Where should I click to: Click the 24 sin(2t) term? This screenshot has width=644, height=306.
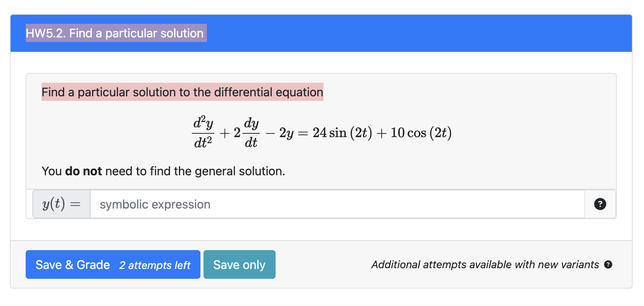[342, 133]
